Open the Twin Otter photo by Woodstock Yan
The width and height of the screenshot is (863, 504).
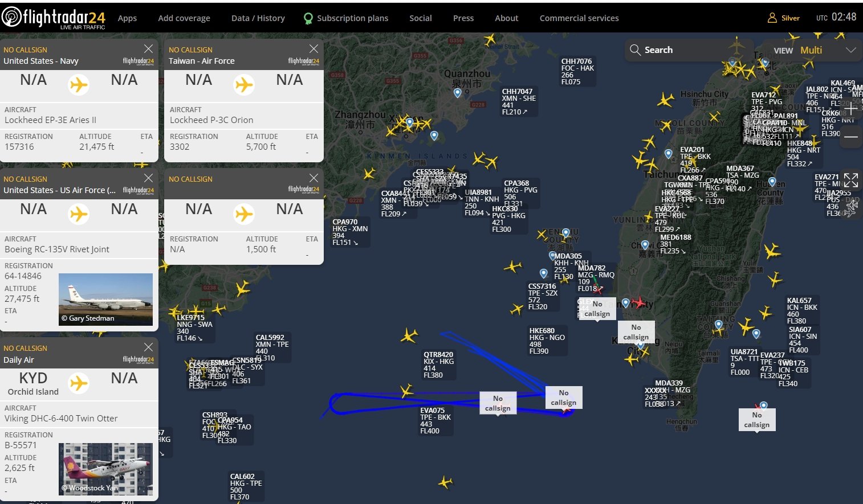[105, 469]
